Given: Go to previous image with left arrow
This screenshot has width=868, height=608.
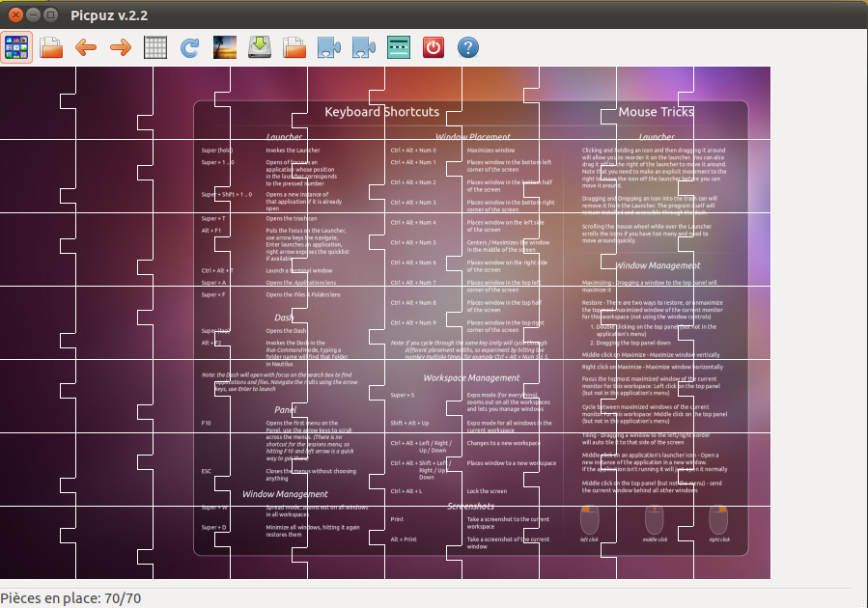Looking at the screenshot, I should (x=86, y=47).
